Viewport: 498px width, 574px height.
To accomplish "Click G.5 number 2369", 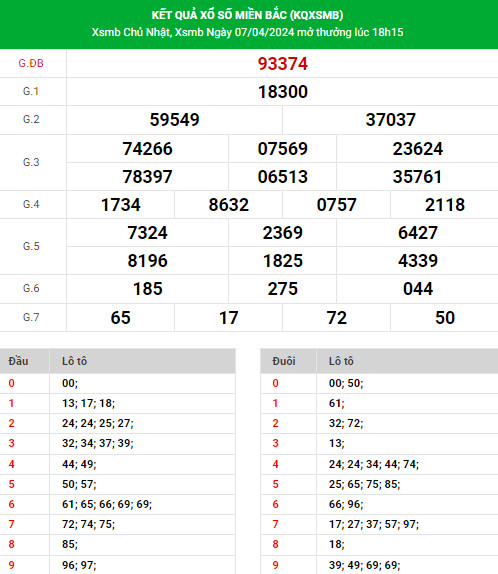I will (282, 233).
